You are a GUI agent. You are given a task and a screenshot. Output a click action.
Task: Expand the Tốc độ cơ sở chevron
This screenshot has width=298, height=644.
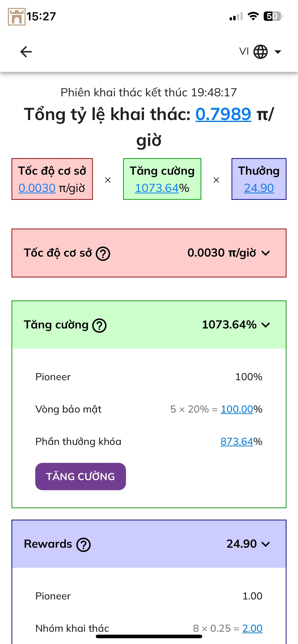click(265, 253)
